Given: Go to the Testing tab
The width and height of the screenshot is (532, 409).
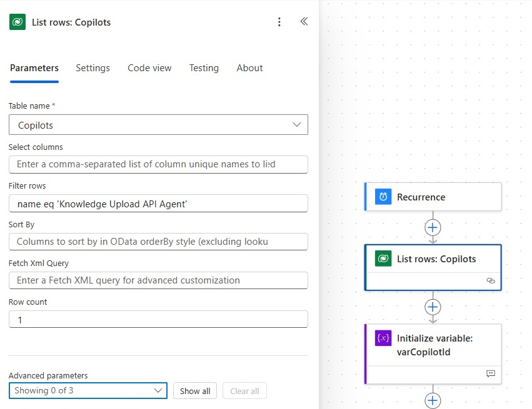Looking at the screenshot, I should [x=204, y=68].
